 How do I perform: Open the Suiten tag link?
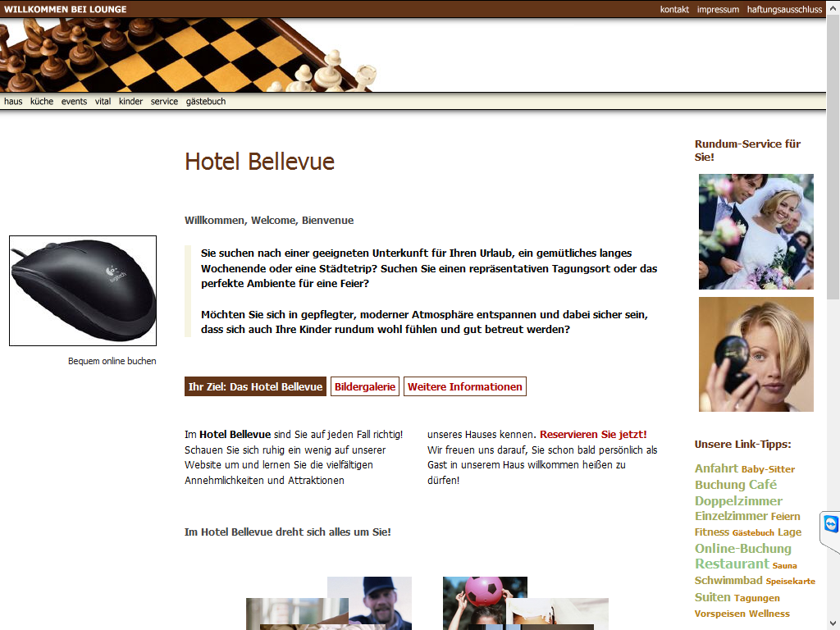point(713,597)
